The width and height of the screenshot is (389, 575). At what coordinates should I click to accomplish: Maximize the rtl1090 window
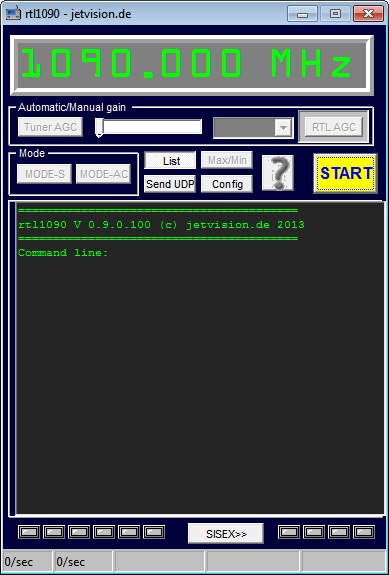point(335,14)
